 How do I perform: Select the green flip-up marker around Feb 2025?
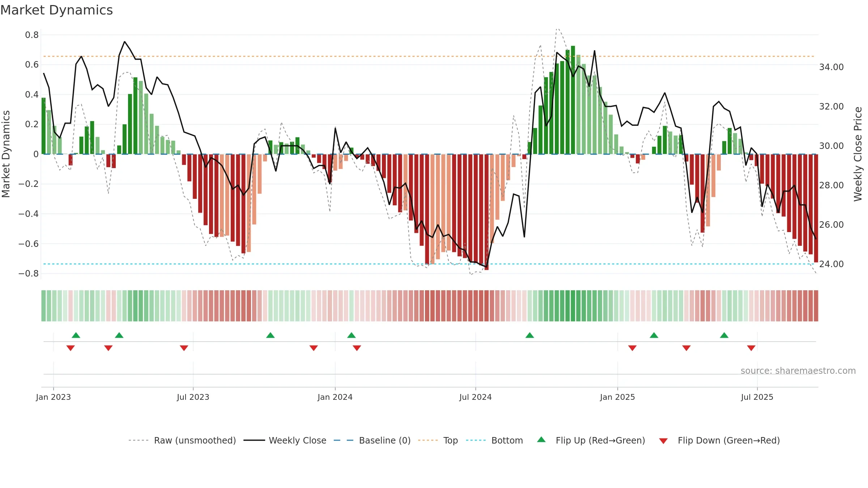tap(654, 335)
